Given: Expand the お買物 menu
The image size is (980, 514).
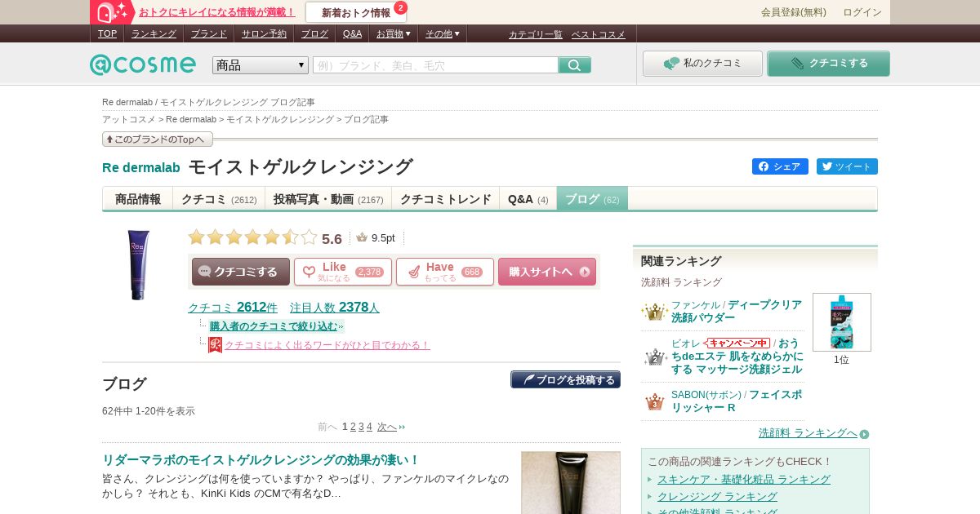Looking at the screenshot, I should (394, 33).
